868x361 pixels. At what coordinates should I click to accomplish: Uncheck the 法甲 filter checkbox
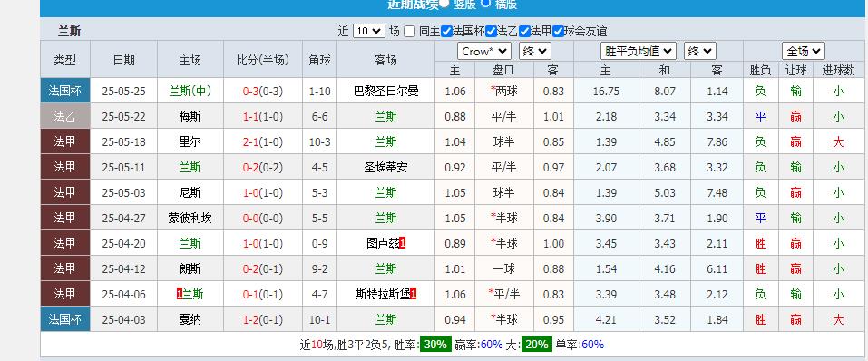coord(525,32)
